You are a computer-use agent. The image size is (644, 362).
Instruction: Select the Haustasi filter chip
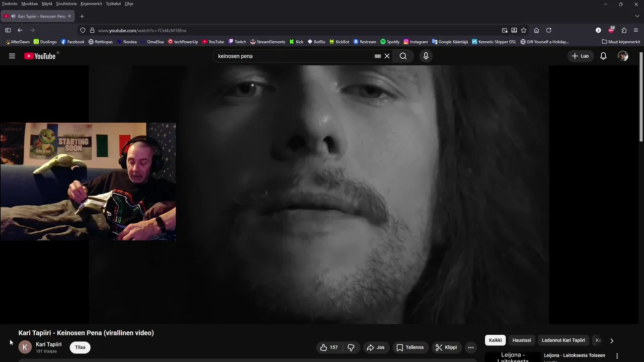pos(522,340)
